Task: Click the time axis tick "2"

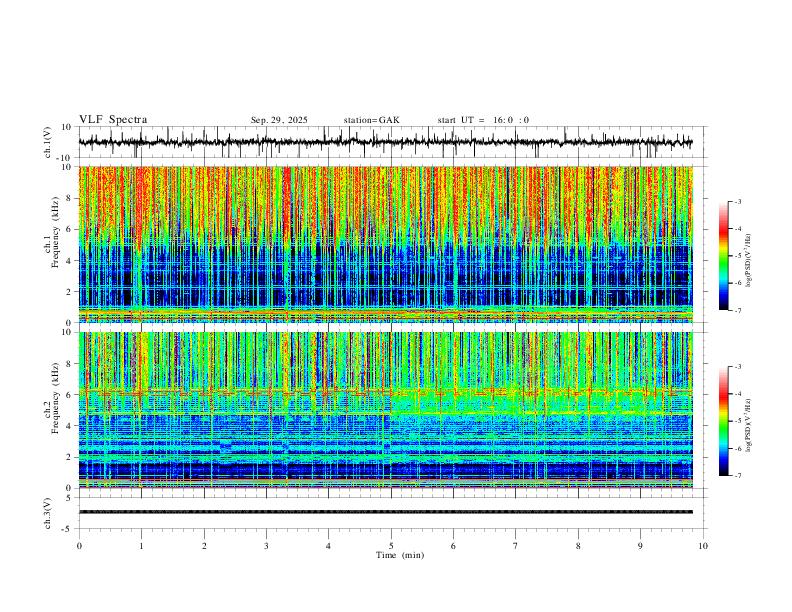Action: tap(204, 546)
